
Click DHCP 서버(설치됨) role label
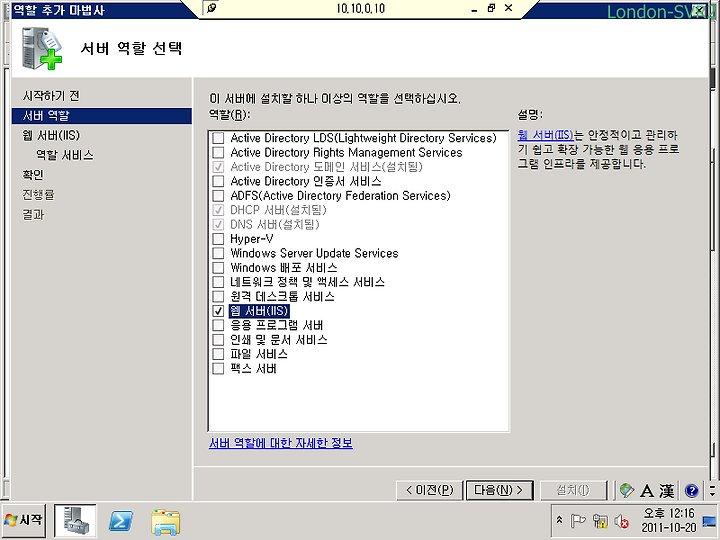[278, 210]
